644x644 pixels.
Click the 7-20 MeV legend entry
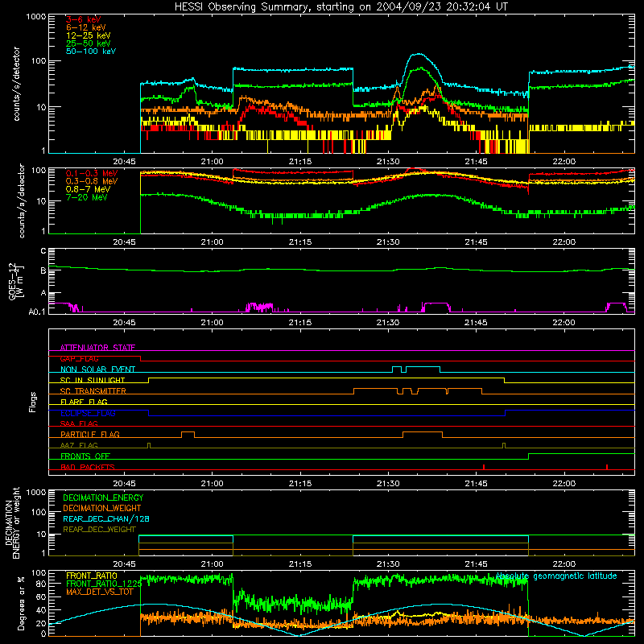click(87, 197)
